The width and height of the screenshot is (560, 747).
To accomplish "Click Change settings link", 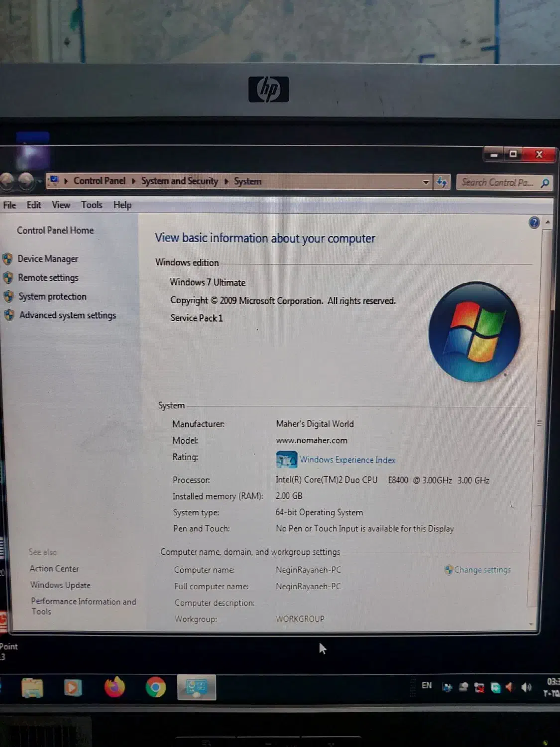I will click(482, 570).
